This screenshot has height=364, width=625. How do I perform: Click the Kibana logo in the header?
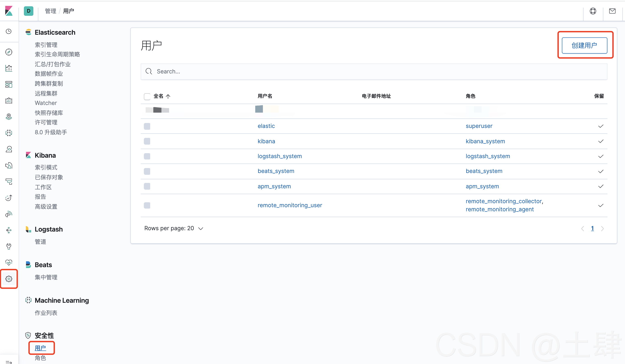click(x=9, y=11)
